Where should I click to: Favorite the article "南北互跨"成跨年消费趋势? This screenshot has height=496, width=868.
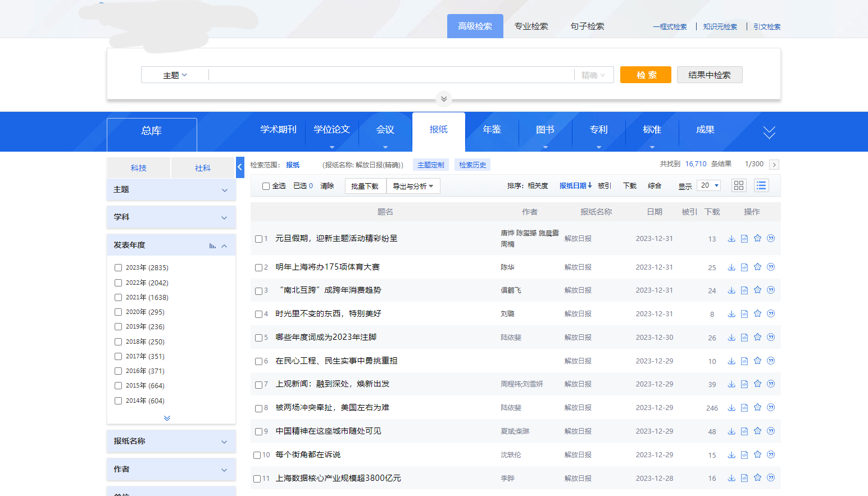[x=757, y=290]
